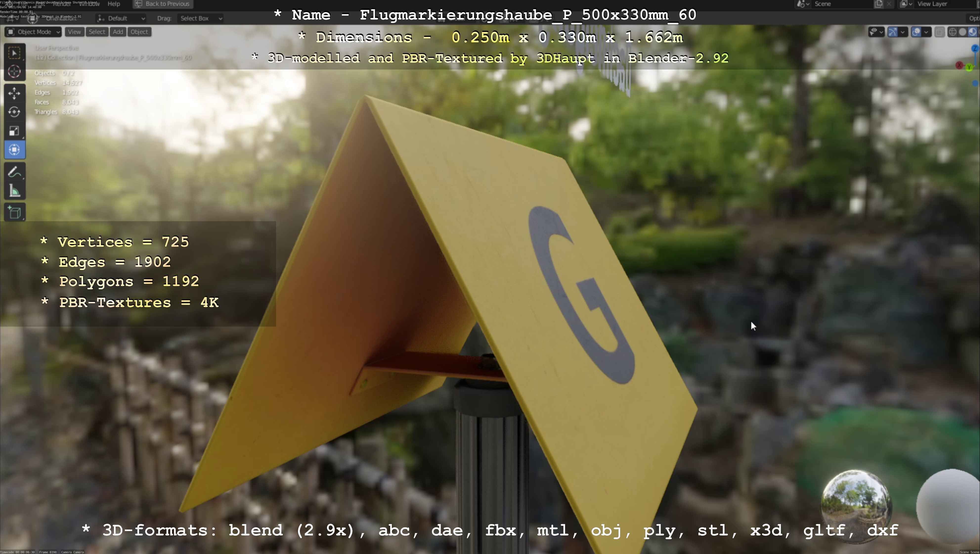Expand the Default orientation dropdown
The height and width of the screenshot is (554, 980).
121,18
